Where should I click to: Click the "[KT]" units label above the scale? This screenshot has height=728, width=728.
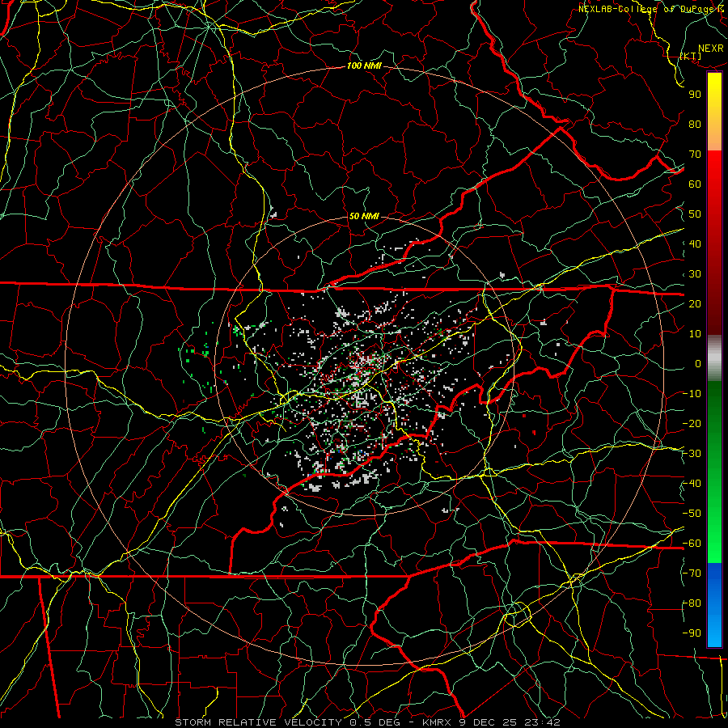[691, 56]
